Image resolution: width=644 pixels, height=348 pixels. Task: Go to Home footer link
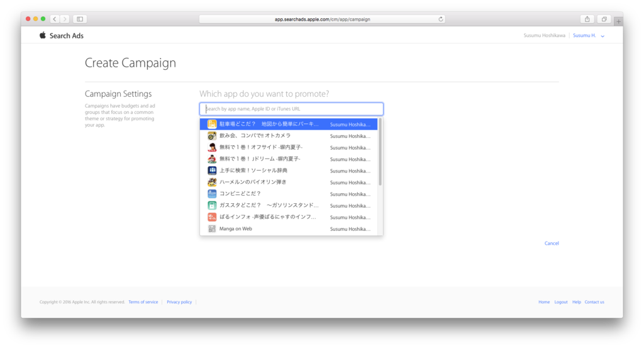click(x=544, y=302)
